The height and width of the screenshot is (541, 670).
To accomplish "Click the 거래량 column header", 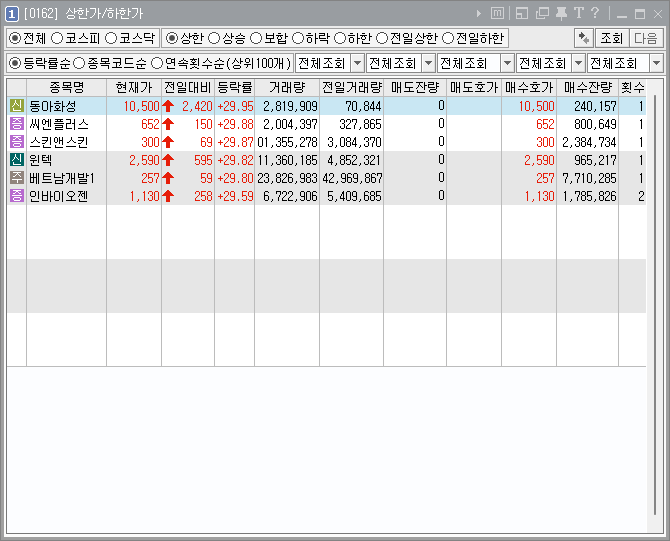I will pyautogui.click(x=287, y=88).
